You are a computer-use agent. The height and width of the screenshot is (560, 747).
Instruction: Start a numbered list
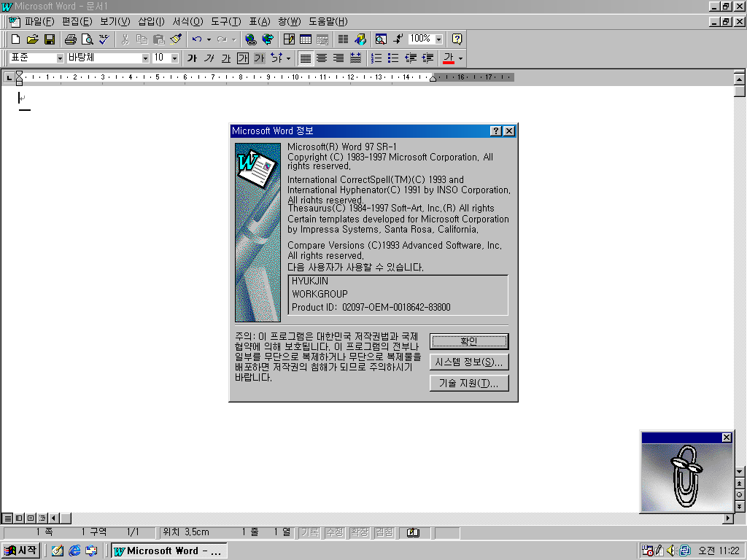pos(376,58)
